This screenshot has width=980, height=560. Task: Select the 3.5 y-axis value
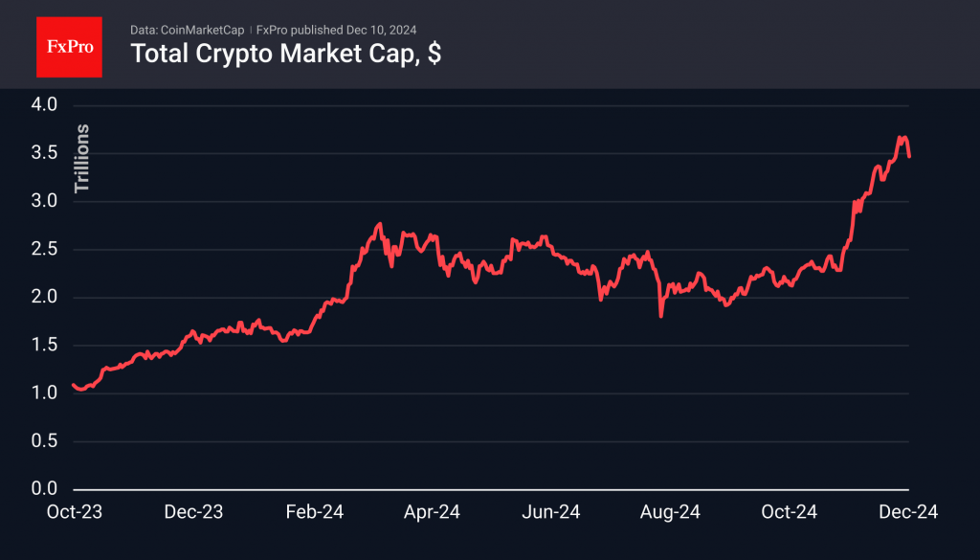click(45, 153)
